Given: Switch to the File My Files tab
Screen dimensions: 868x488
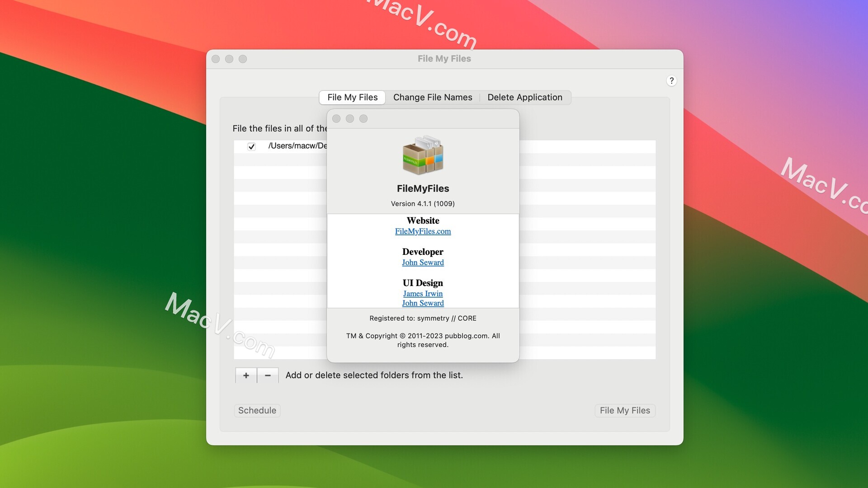Looking at the screenshot, I should (x=352, y=97).
